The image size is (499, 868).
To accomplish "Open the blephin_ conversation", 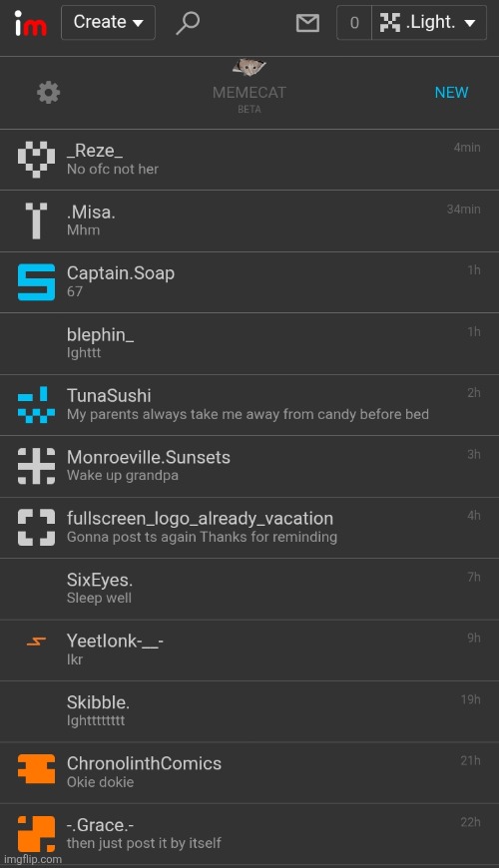I will coord(249,344).
